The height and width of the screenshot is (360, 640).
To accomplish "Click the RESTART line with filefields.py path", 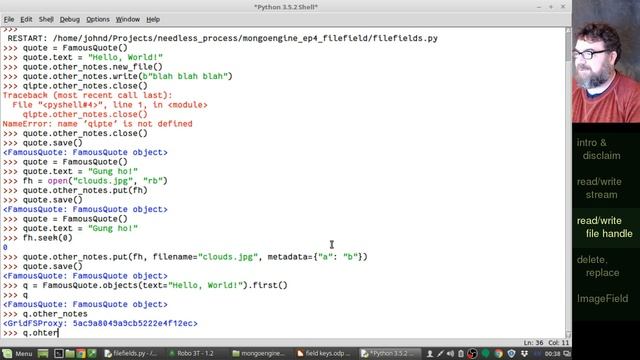I will (x=222, y=38).
